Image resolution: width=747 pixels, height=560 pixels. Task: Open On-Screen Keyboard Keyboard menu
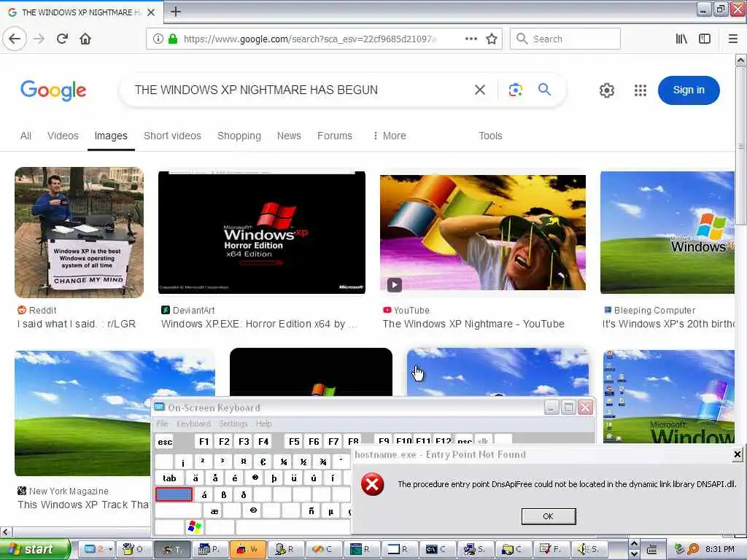click(193, 424)
